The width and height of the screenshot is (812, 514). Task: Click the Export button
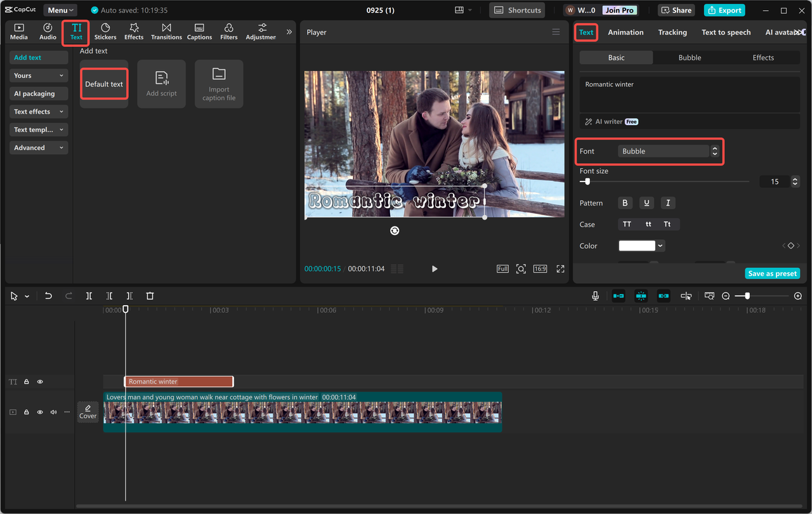724,10
